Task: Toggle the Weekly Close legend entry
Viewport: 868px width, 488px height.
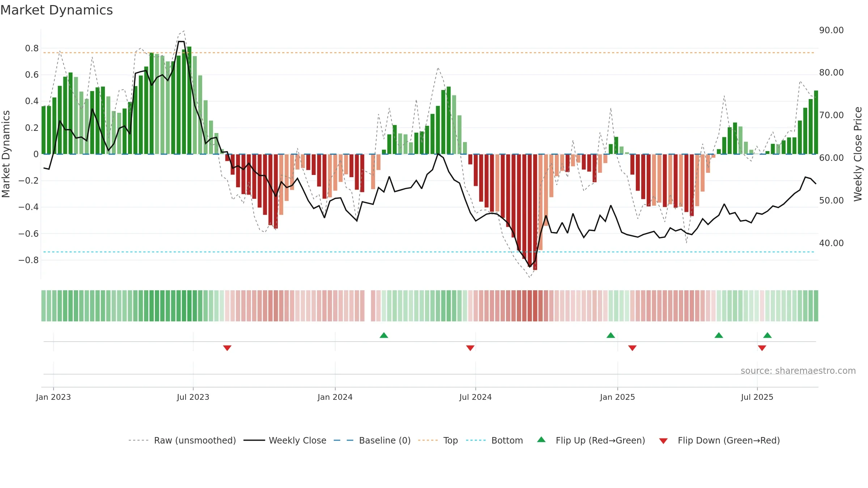Action: [x=285, y=440]
